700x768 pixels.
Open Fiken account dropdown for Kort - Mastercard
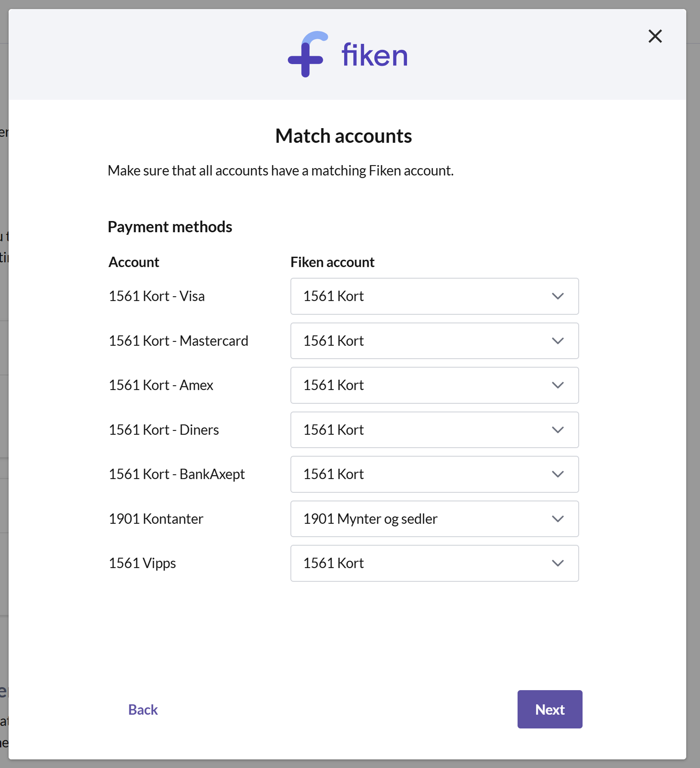435,341
